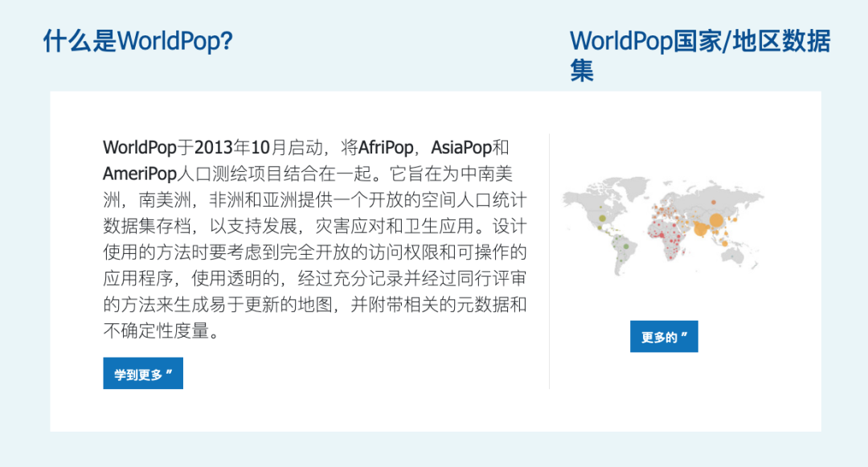This screenshot has height=467, width=868.
Task: Click the olive bubble over Mexico
Action: coord(600,227)
